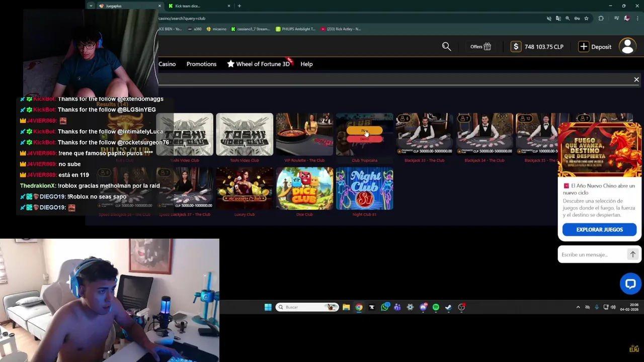Bookmark this page with the star icon
This screenshot has width=644, height=362.
point(586,18)
